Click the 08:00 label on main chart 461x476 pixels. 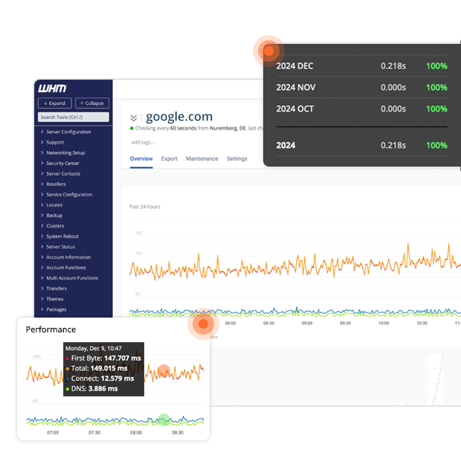(x=230, y=324)
